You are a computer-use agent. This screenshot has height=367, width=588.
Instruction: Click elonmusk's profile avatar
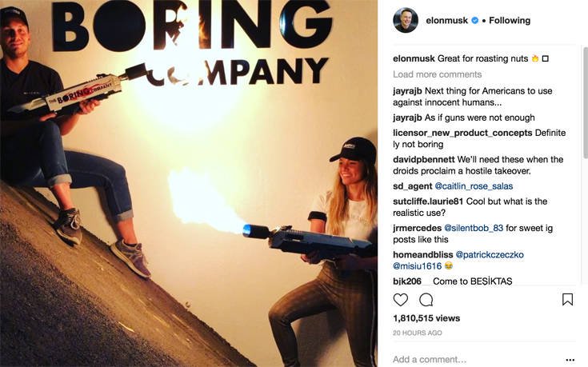(x=406, y=21)
